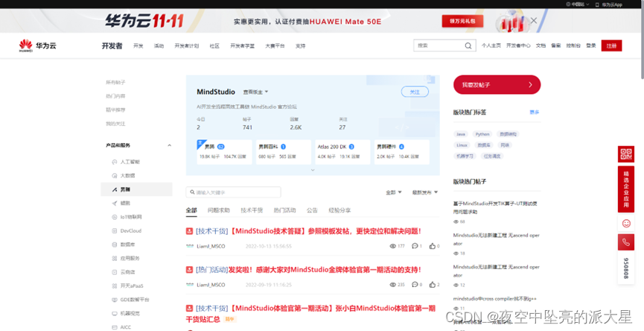Click the 数据库 sidebar category icon

point(115,245)
